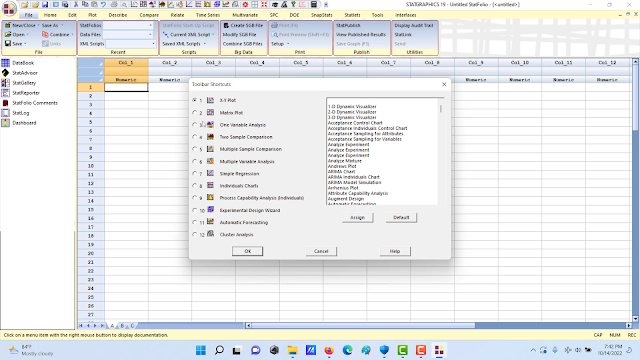Click the Process Capability Analysis icon in dialog
The height and width of the screenshot is (360, 640).
tap(211, 197)
